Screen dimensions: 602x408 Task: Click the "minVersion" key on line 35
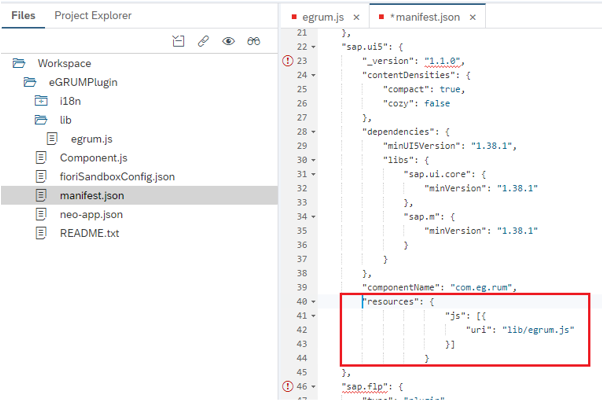coord(455,231)
